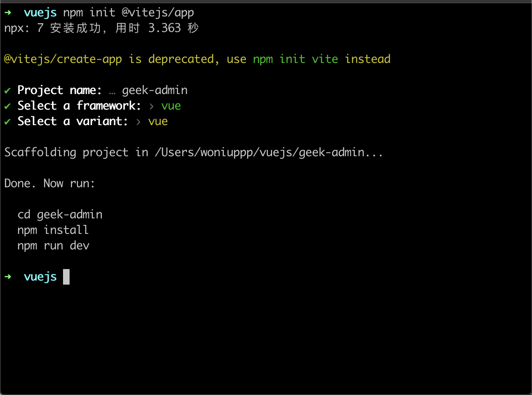Select the geek-admin project name value
Viewport: 532px width, 395px height.
[155, 90]
